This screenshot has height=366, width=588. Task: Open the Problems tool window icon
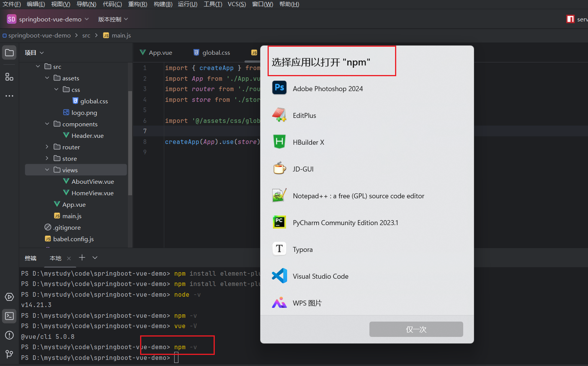point(9,335)
